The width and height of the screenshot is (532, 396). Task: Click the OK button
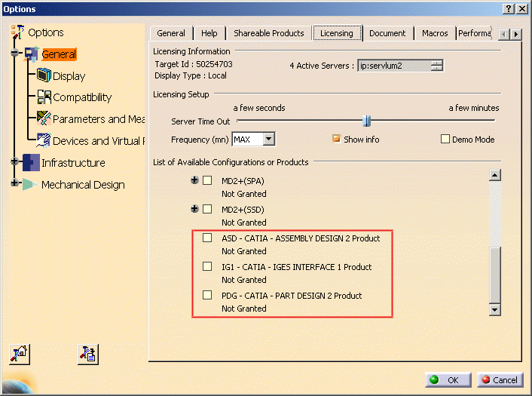pyautogui.click(x=447, y=379)
